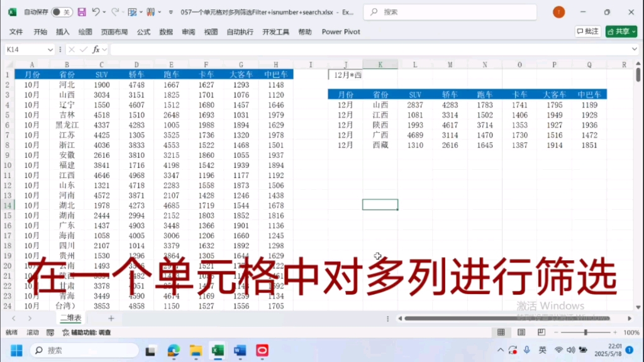This screenshot has height=362, width=644.
Task: Cancel formula entry with the X icon
Action: click(71, 49)
